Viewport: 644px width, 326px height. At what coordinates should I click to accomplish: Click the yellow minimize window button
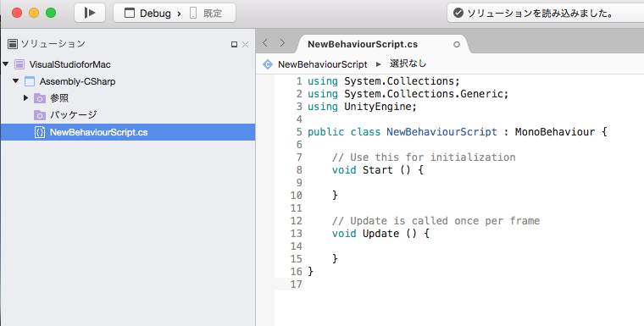pos(34,13)
